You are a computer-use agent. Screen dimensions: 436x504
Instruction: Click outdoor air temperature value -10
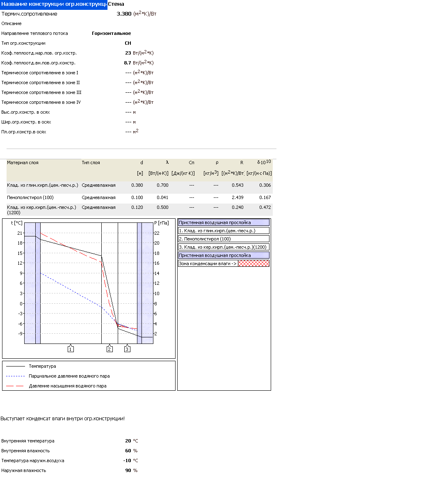coord(127,460)
